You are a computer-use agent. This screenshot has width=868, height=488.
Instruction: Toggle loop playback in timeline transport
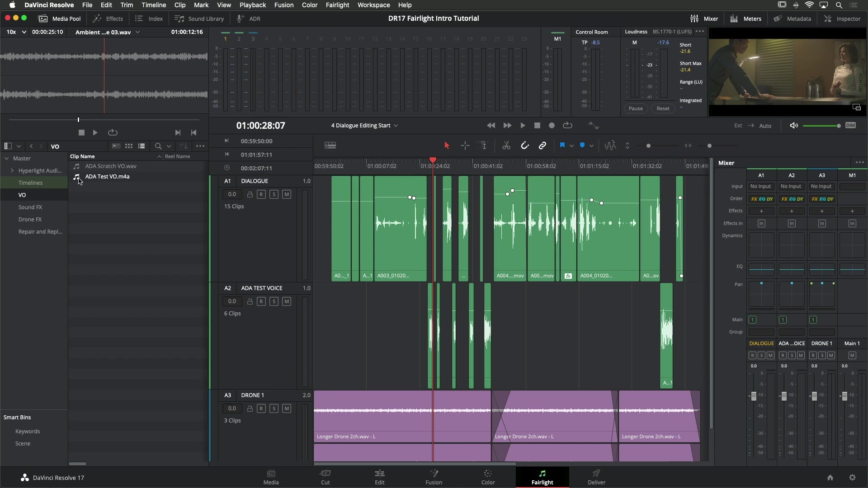pos(567,126)
